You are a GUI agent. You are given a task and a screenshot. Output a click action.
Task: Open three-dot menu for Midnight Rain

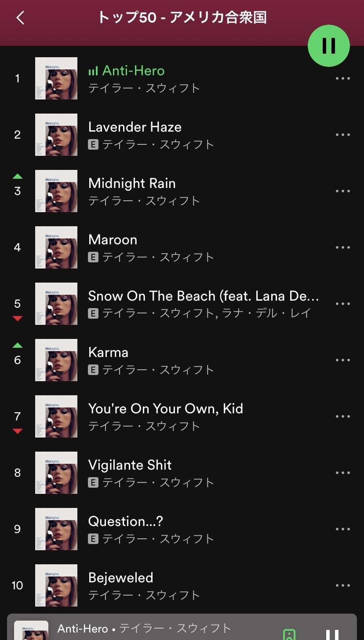342,191
